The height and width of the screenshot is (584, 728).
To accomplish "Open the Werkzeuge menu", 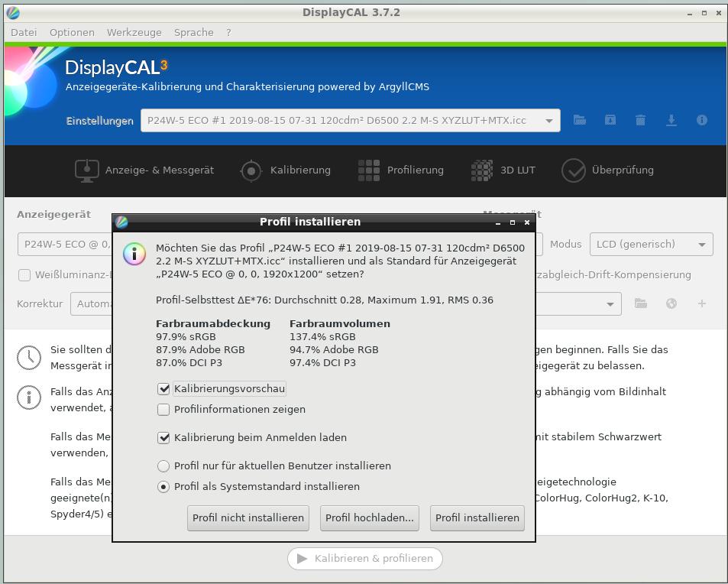I will coord(134,32).
